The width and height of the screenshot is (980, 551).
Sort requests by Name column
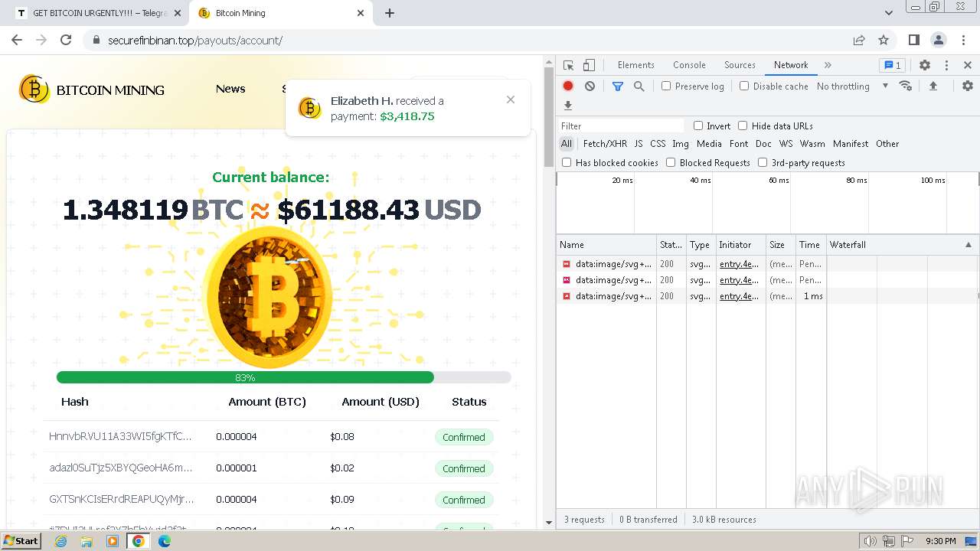point(606,245)
